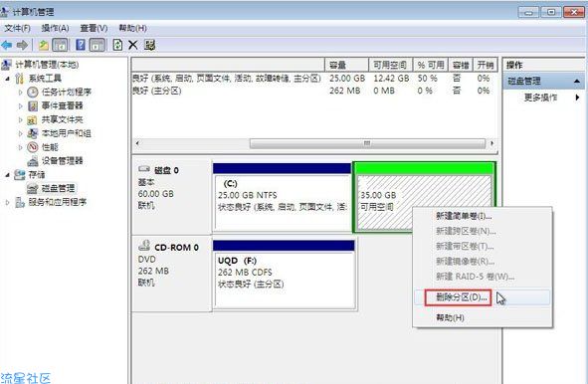Expand the 性能 node arrow
The image size is (588, 384).
click(20, 147)
